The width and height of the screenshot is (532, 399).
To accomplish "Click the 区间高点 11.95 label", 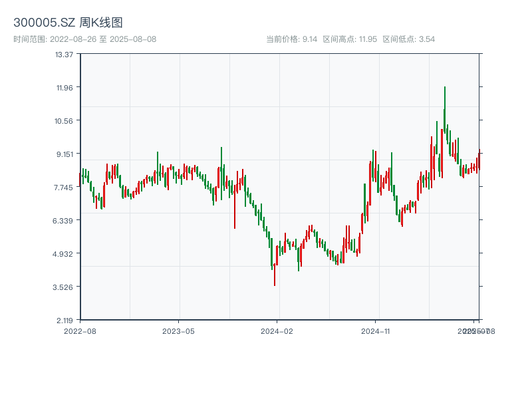I will click(x=349, y=39).
